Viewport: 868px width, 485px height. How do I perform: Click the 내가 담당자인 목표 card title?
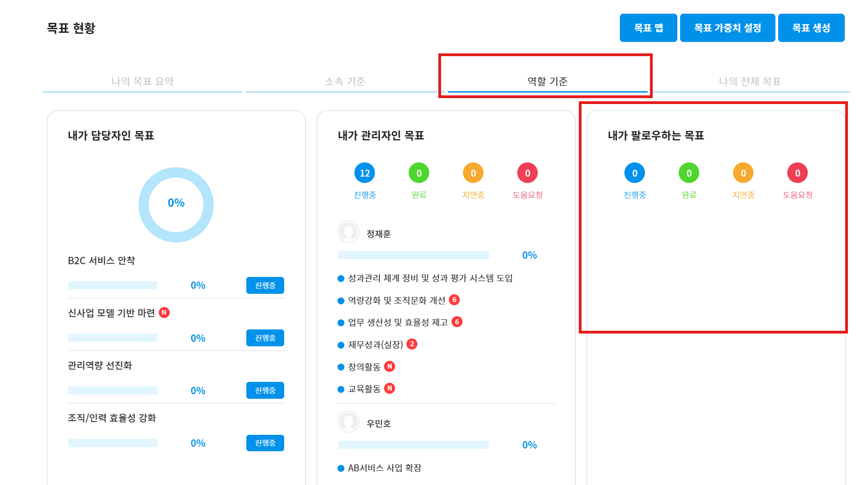tap(111, 136)
